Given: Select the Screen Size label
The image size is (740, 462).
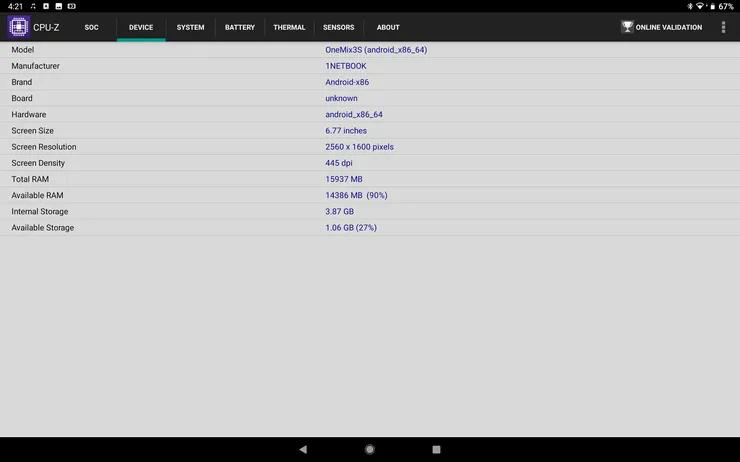Looking at the screenshot, I should [33, 131].
